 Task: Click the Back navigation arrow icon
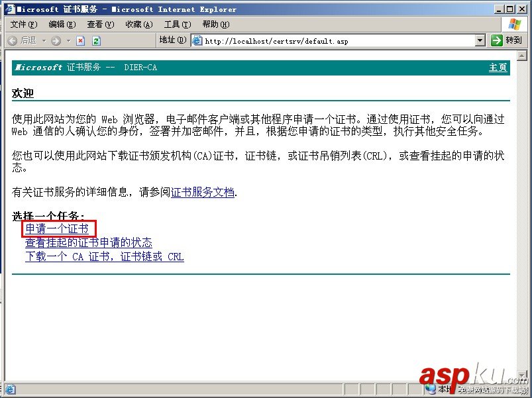tap(12, 41)
